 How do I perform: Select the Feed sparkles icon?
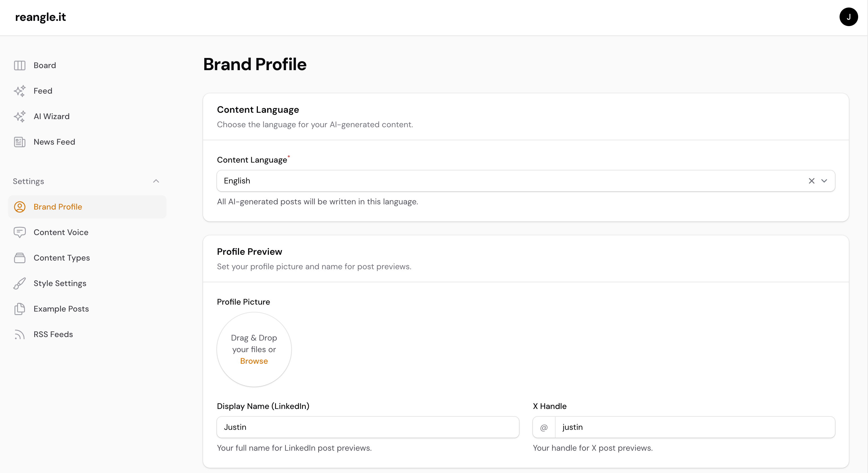(x=19, y=91)
